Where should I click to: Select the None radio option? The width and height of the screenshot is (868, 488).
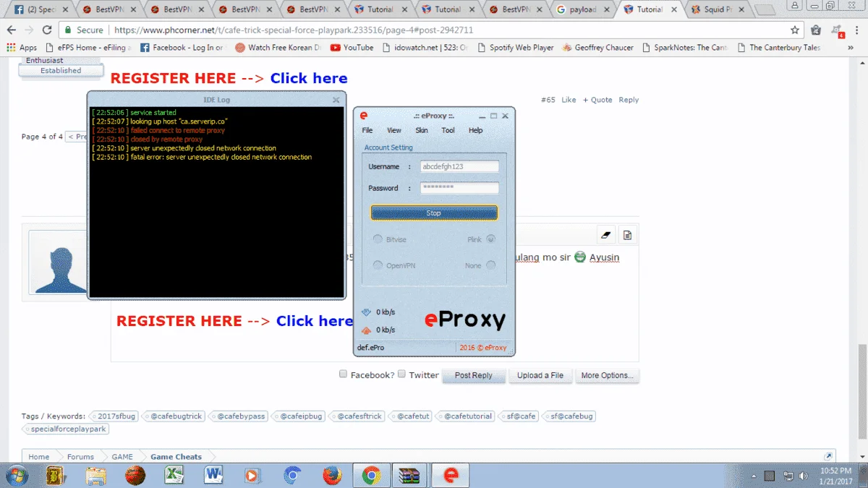click(491, 265)
